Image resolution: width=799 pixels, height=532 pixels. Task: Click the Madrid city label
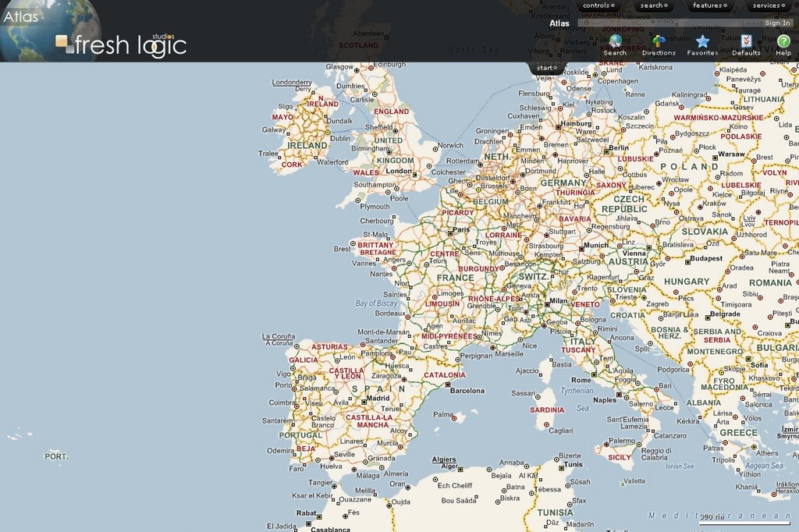coord(378,398)
